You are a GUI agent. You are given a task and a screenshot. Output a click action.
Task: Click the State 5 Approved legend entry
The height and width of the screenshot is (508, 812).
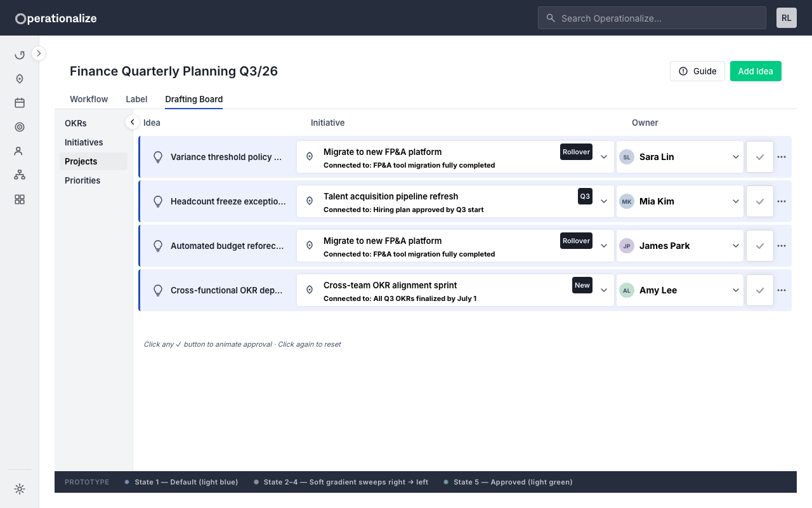tap(507, 482)
